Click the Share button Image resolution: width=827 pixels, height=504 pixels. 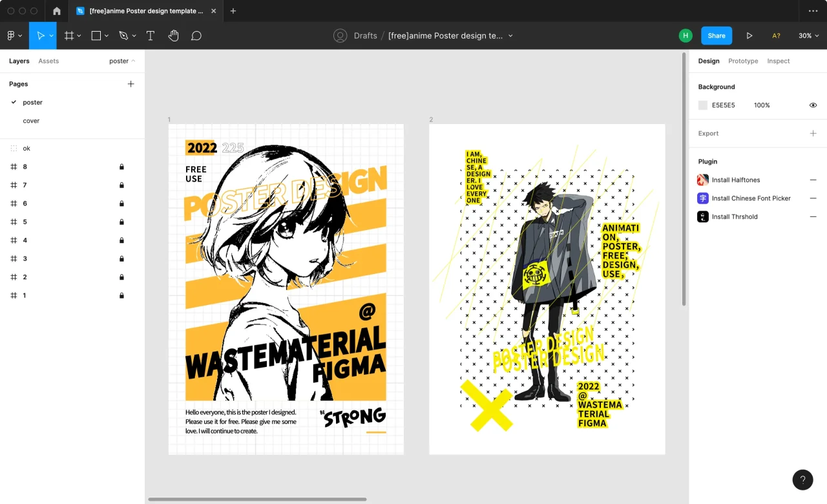(717, 36)
